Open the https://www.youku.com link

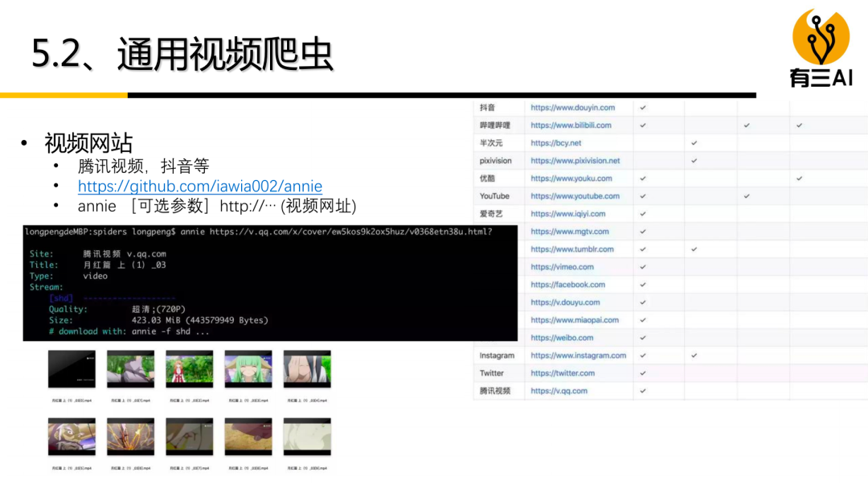(571, 179)
